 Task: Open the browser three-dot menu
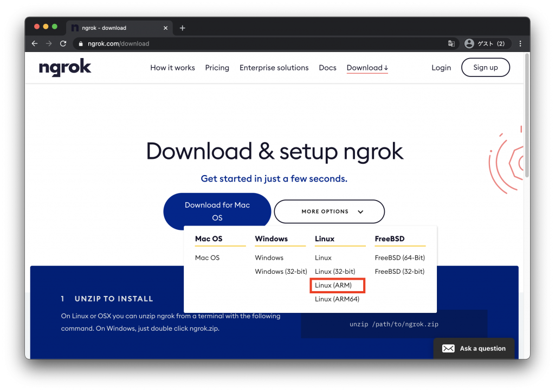tap(520, 43)
